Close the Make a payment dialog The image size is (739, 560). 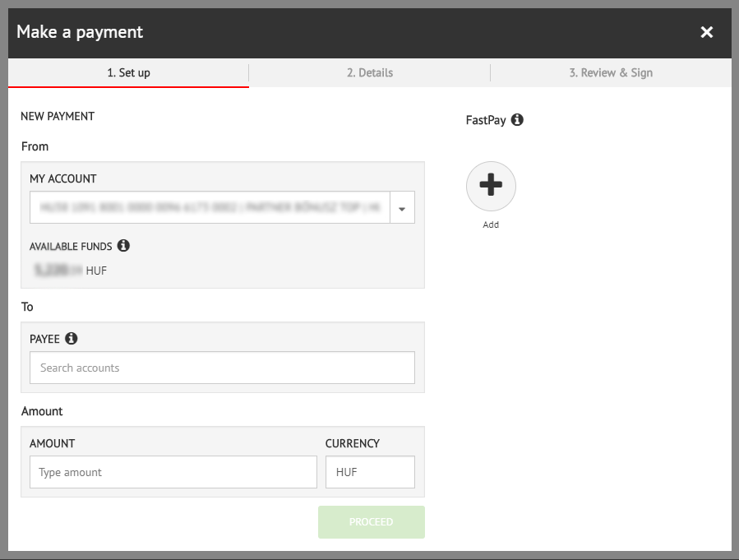tap(706, 32)
